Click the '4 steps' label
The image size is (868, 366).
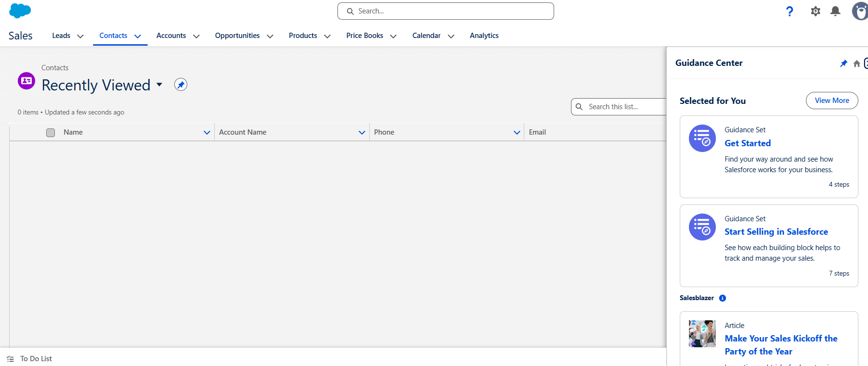tap(839, 185)
